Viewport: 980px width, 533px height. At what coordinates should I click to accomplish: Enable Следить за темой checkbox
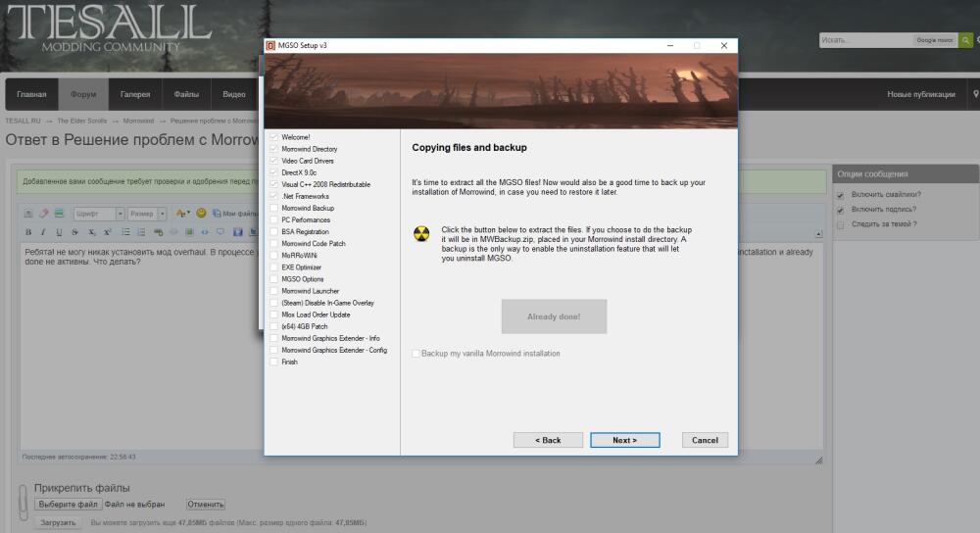click(841, 225)
